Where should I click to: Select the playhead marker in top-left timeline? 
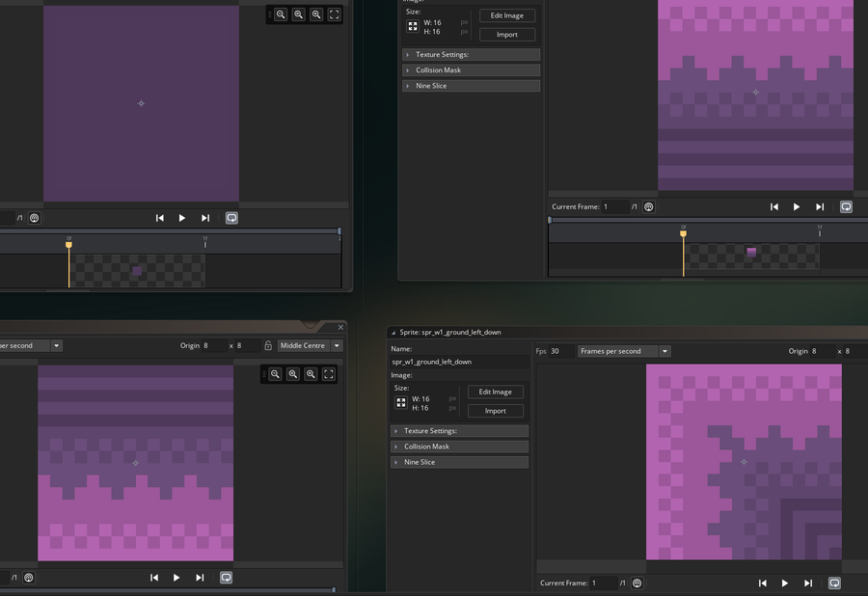pyautogui.click(x=68, y=244)
